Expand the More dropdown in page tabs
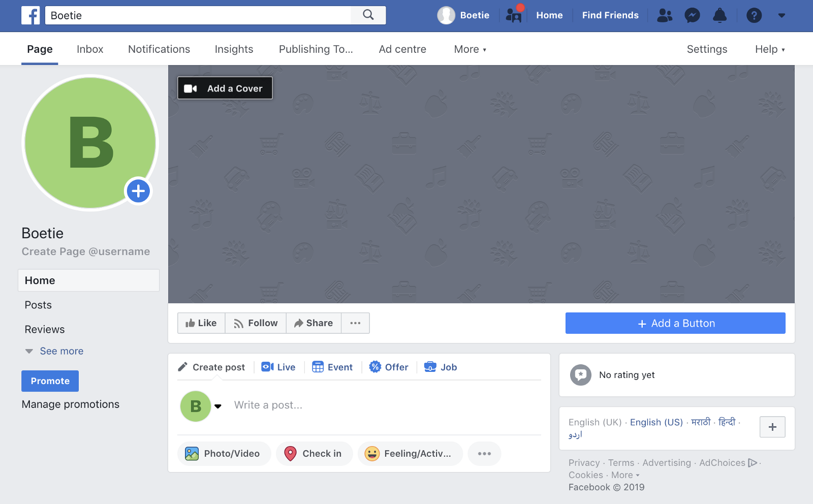 (x=470, y=49)
